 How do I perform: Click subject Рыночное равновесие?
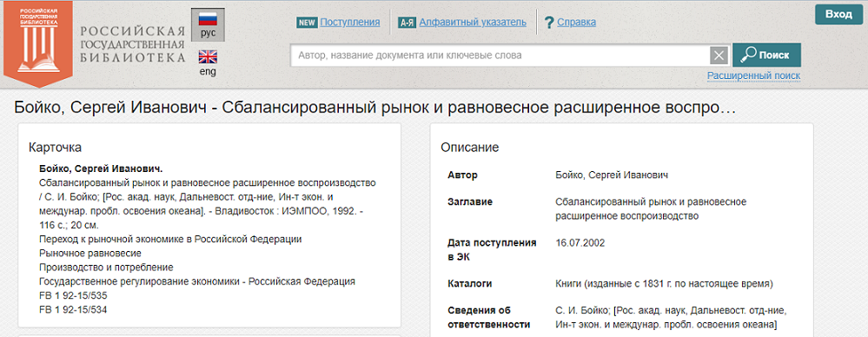[90, 254]
